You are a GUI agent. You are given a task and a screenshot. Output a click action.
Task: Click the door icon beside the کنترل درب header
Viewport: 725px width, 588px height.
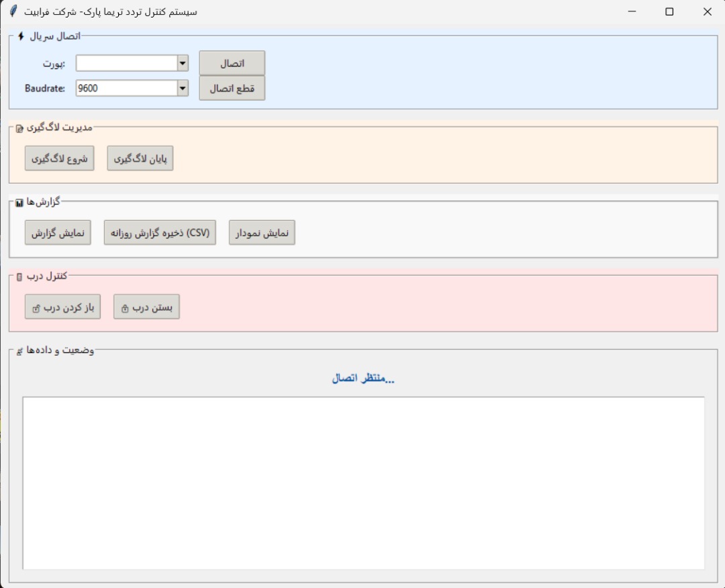tap(19, 277)
